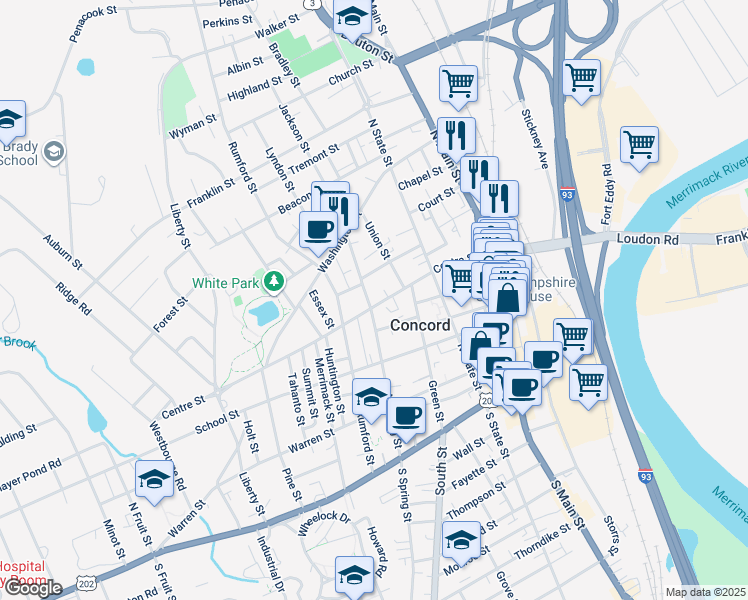Select the Concord city label

tap(420, 325)
